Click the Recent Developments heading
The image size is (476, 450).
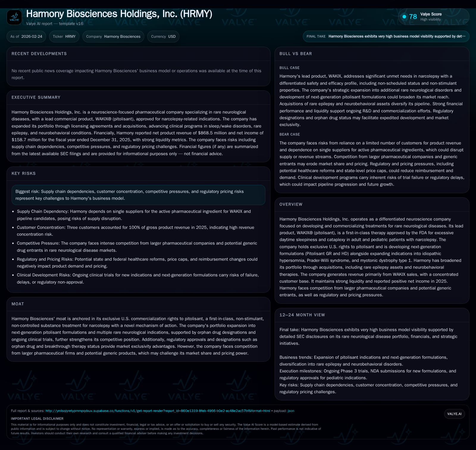click(x=39, y=54)
